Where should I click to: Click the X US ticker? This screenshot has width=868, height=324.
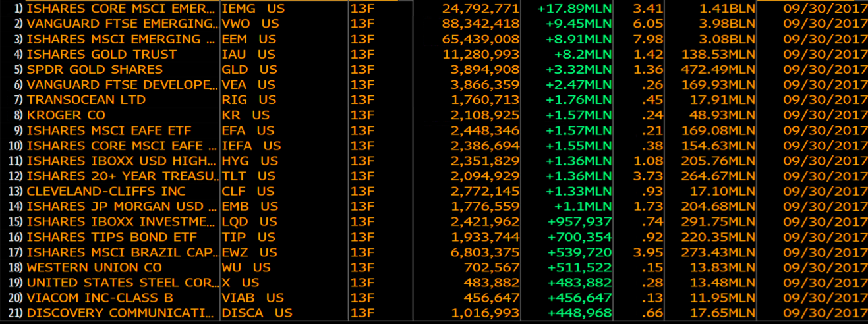(x=241, y=283)
